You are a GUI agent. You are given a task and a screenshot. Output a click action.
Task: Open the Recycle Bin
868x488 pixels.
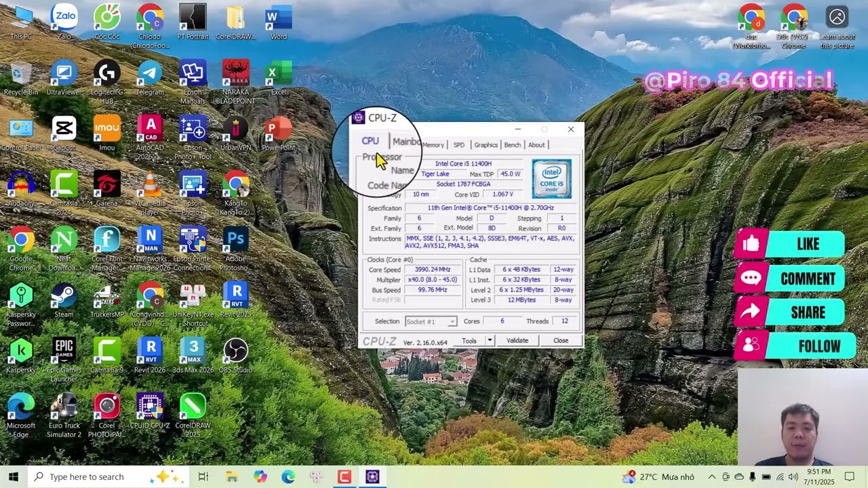tap(21, 78)
